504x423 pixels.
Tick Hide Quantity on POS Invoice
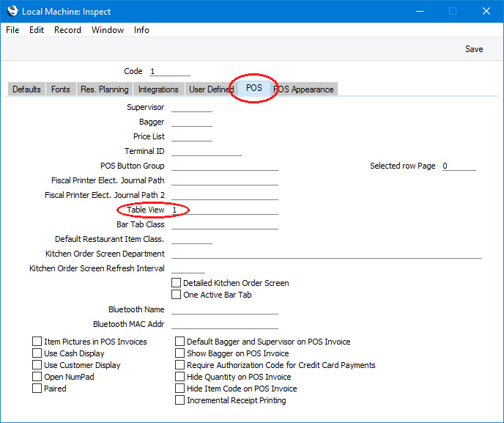tap(179, 377)
